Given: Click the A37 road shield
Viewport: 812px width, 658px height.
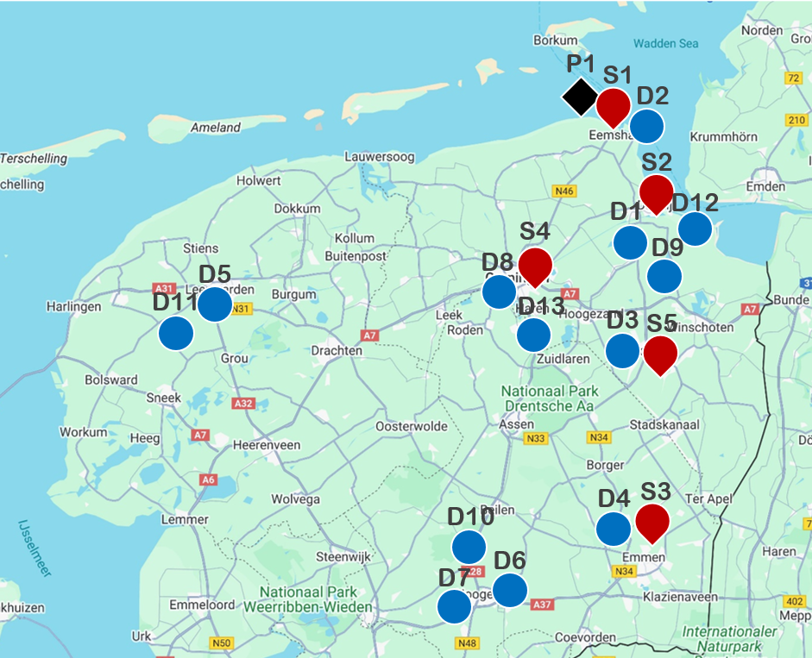Looking at the screenshot, I should tap(542, 605).
